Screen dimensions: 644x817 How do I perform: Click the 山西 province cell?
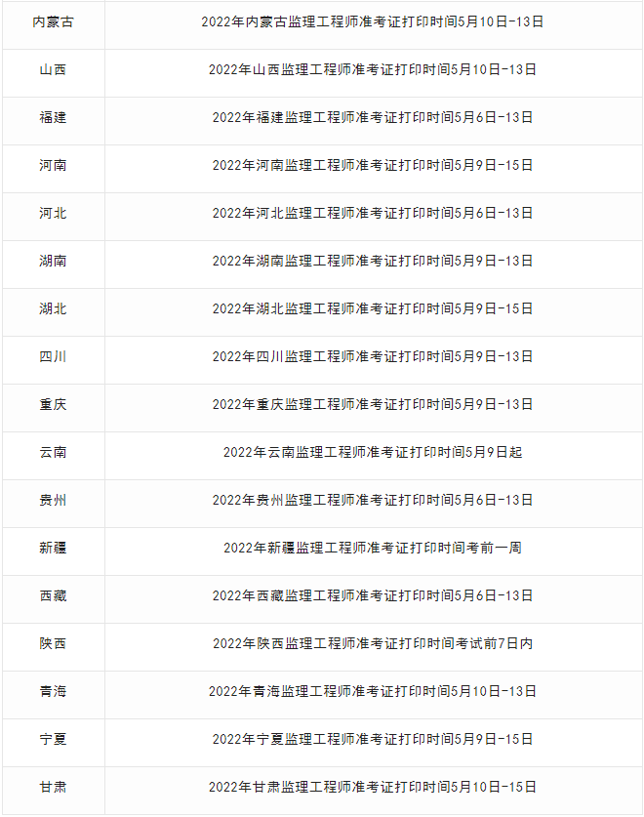click(x=53, y=70)
